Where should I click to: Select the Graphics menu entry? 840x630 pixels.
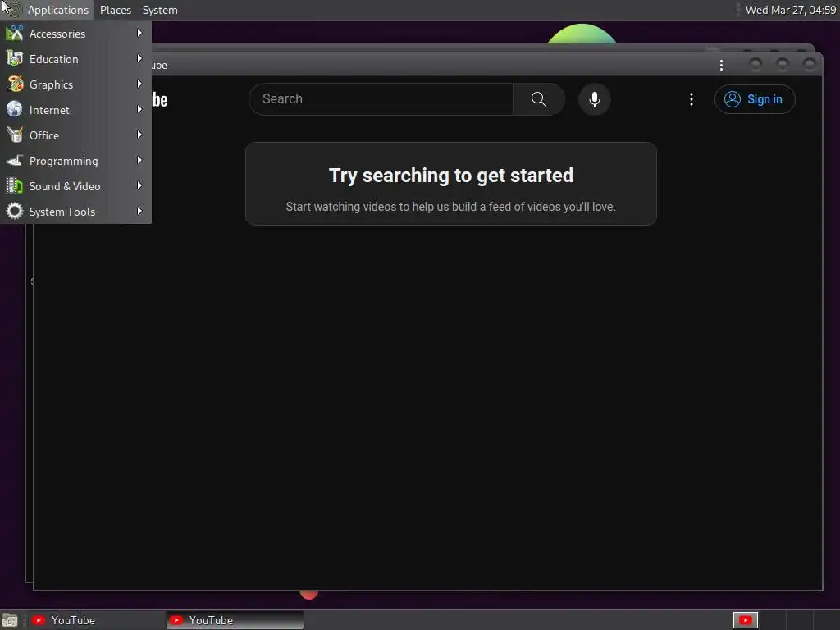(x=75, y=84)
